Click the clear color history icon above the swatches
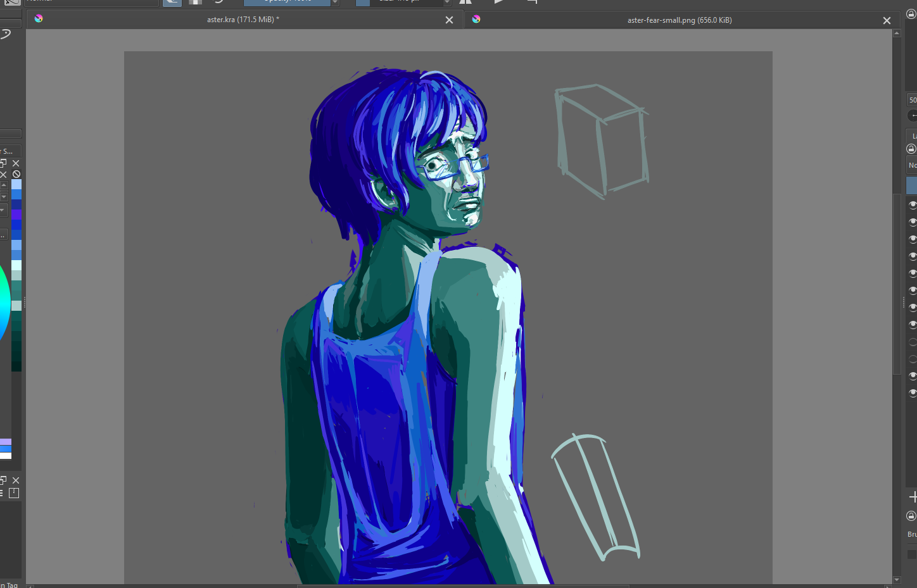This screenshot has height=588, width=917. tap(16, 174)
